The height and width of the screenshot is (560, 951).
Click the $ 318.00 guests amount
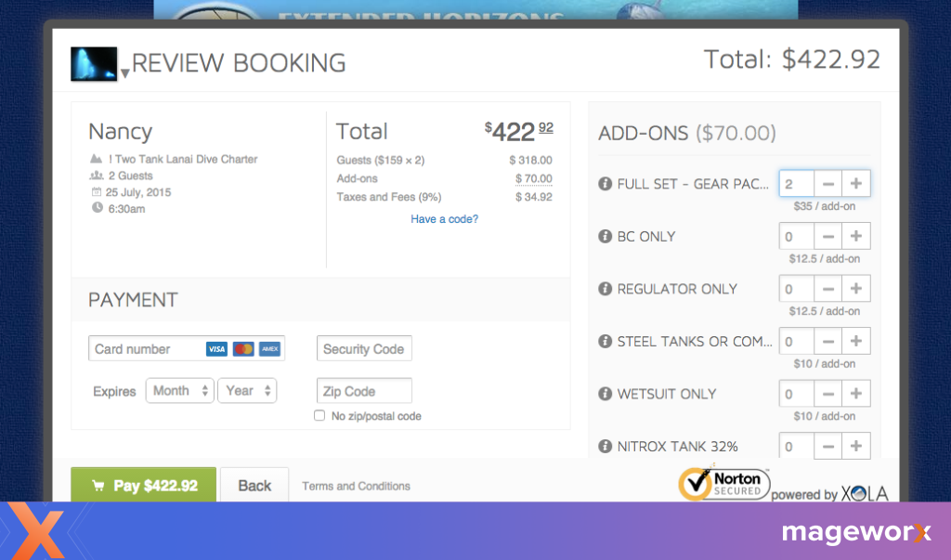click(530, 160)
